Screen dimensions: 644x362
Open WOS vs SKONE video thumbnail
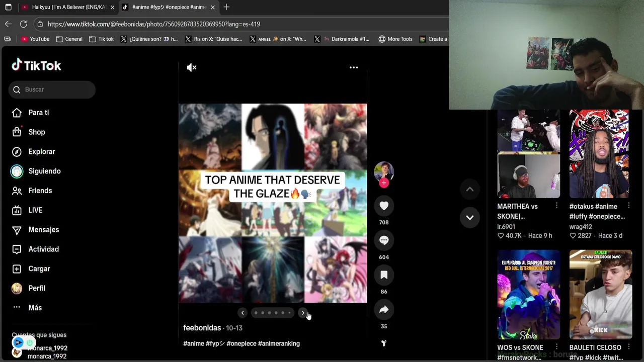click(528, 295)
